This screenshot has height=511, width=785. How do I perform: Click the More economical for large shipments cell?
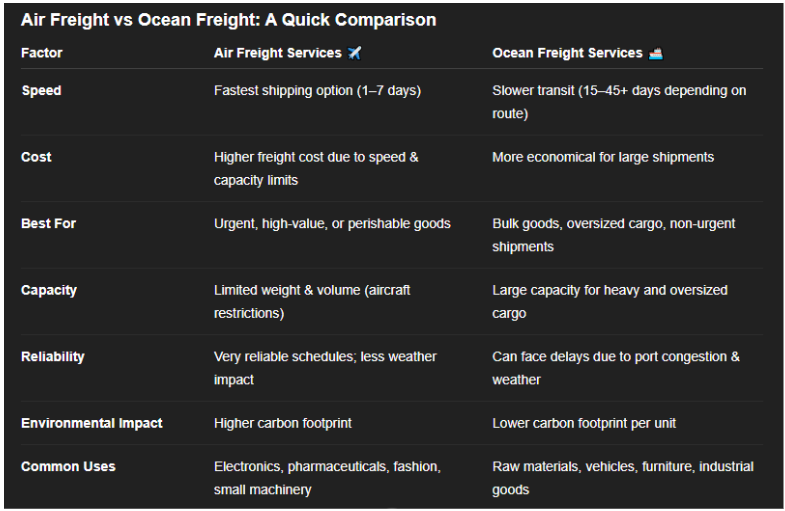point(603,157)
